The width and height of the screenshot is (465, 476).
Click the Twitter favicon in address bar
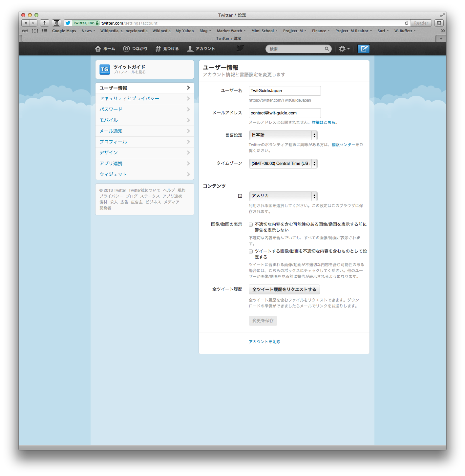[x=68, y=23]
